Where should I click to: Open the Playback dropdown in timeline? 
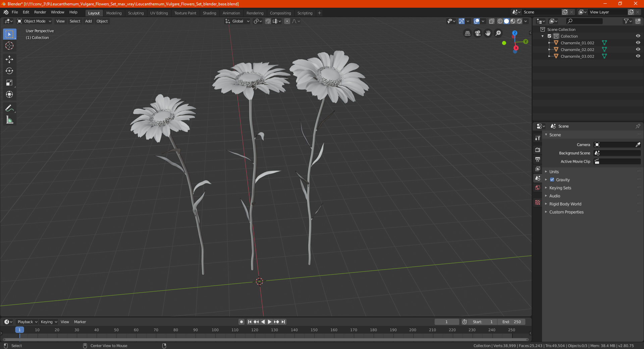coord(27,322)
